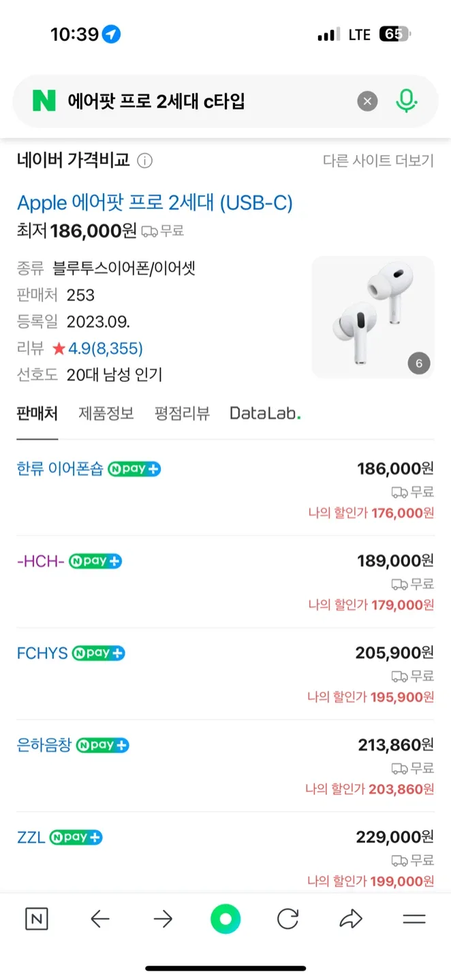This screenshot has width=451, height=980.
Task: Open the DataLab. tab
Action: click(265, 413)
